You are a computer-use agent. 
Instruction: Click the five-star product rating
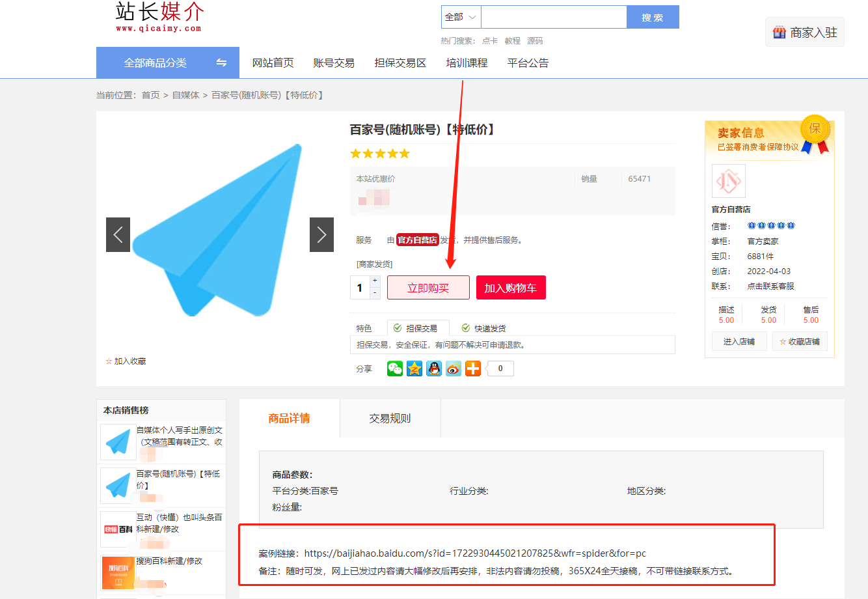tap(380, 154)
